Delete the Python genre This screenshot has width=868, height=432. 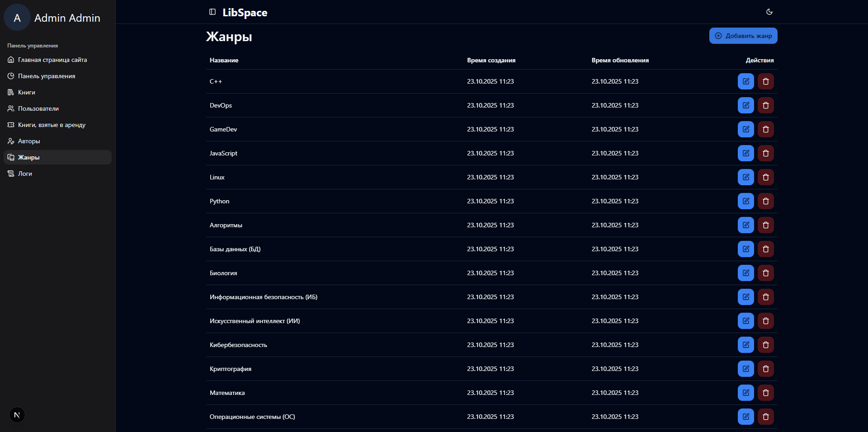point(765,201)
